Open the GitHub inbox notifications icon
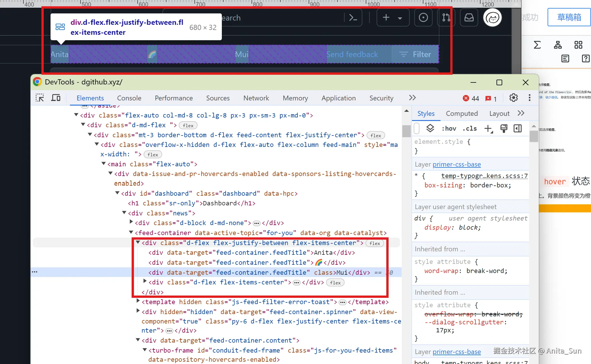The image size is (591, 364). 469,18
